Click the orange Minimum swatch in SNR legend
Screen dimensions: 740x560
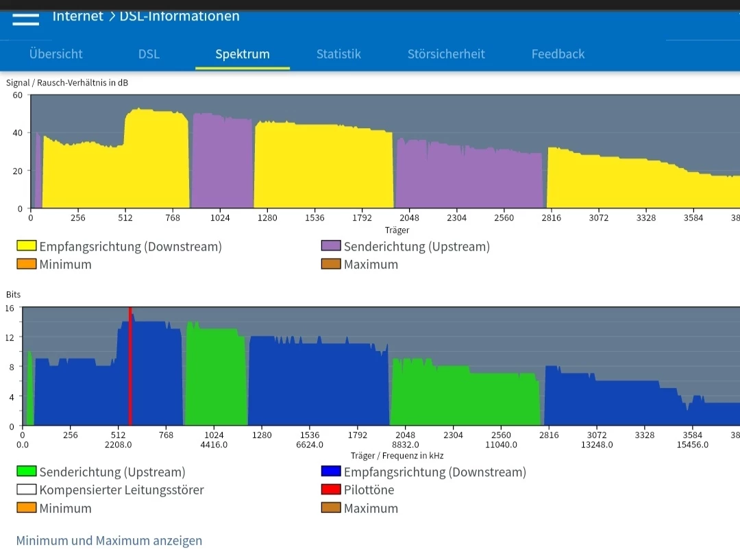(27, 264)
